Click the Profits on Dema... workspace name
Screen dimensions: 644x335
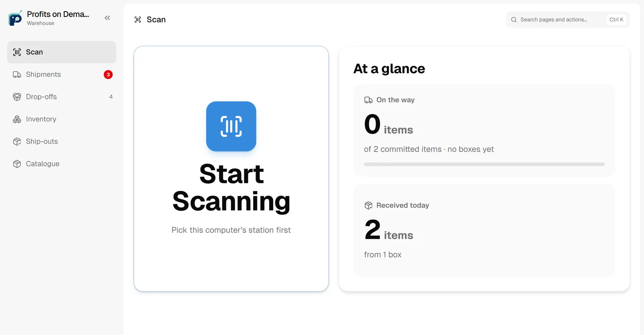click(58, 14)
